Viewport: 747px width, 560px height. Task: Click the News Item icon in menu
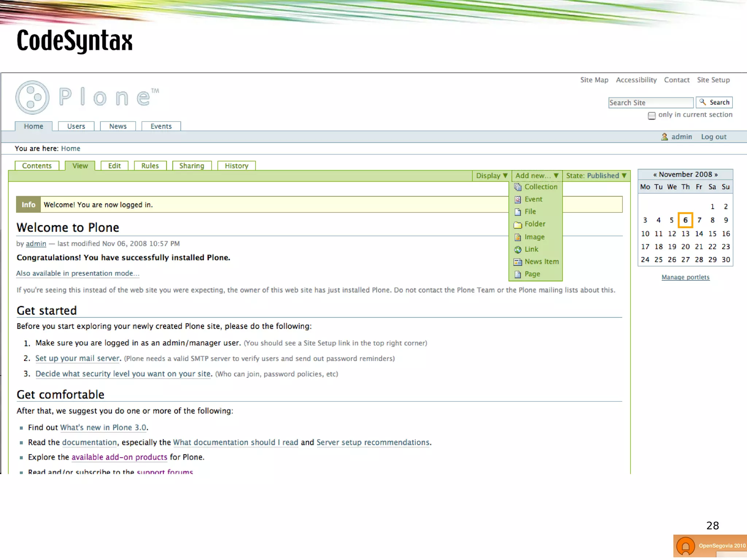[518, 262]
